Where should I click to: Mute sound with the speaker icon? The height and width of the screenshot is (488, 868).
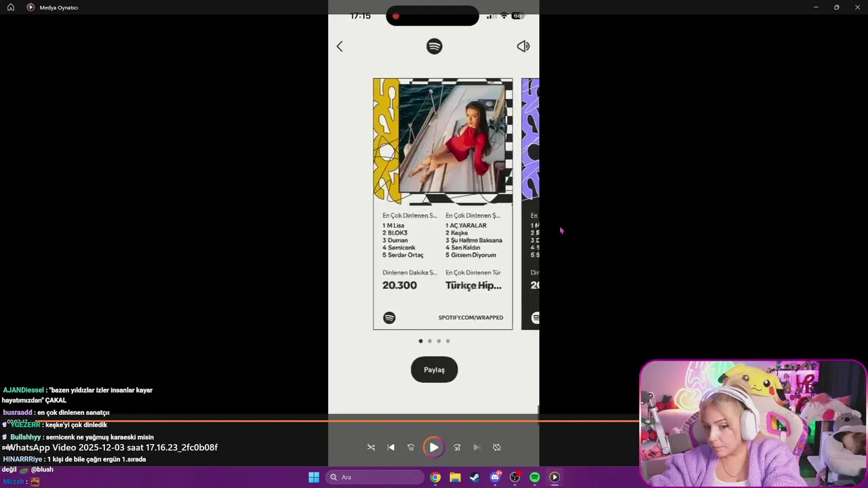pyautogui.click(x=523, y=46)
